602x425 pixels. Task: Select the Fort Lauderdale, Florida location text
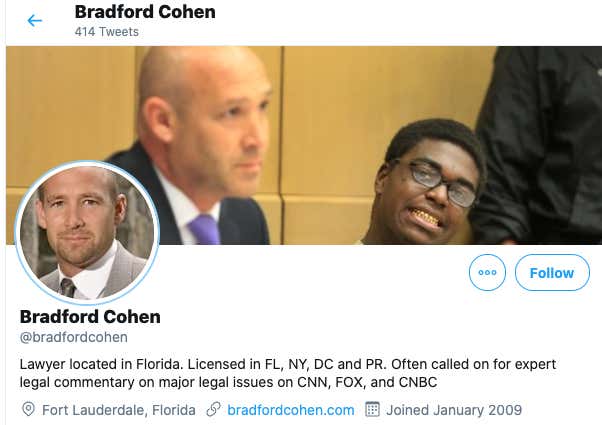click(x=119, y=410)
